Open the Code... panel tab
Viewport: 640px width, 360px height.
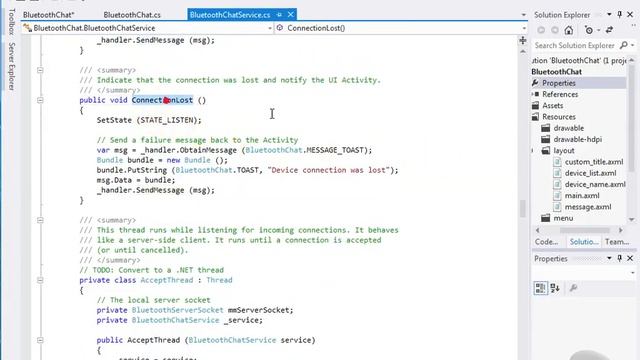pos(546,242)
